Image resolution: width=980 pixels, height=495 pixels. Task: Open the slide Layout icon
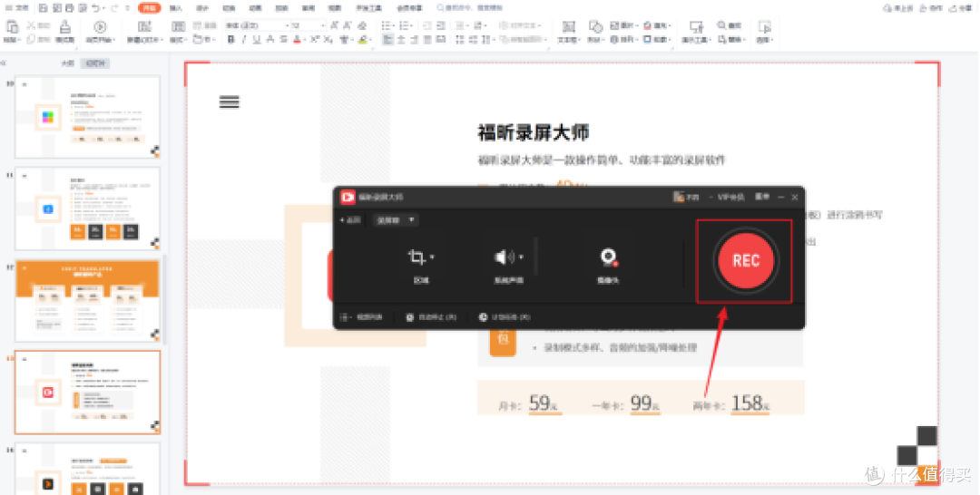click(178, 27)
